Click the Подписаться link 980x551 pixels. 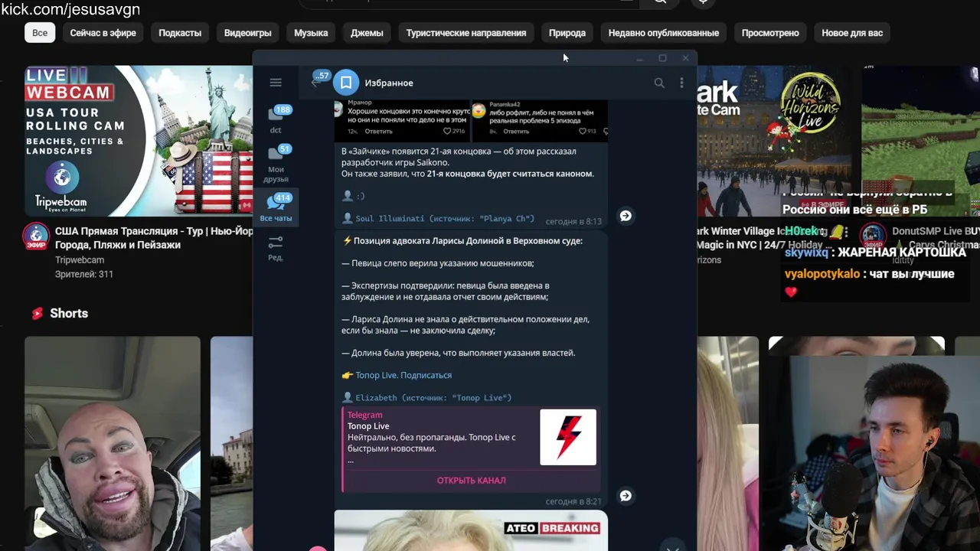coord(426,375)
